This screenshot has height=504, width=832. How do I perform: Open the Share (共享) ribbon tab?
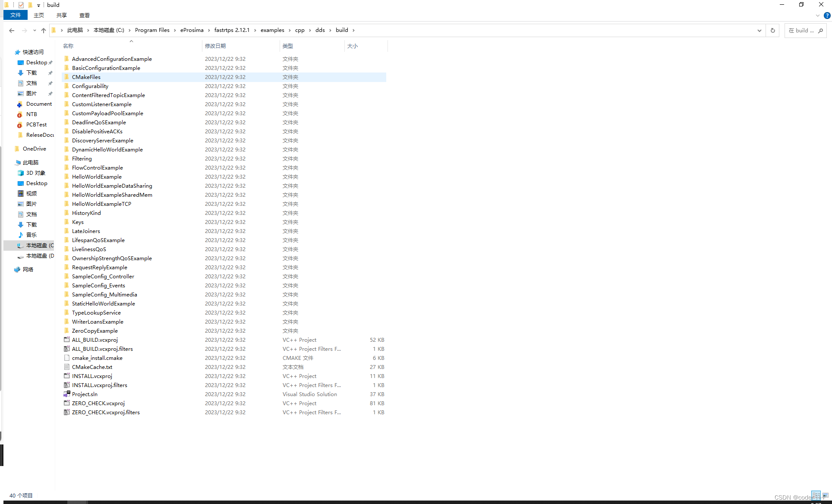point(62,15)
